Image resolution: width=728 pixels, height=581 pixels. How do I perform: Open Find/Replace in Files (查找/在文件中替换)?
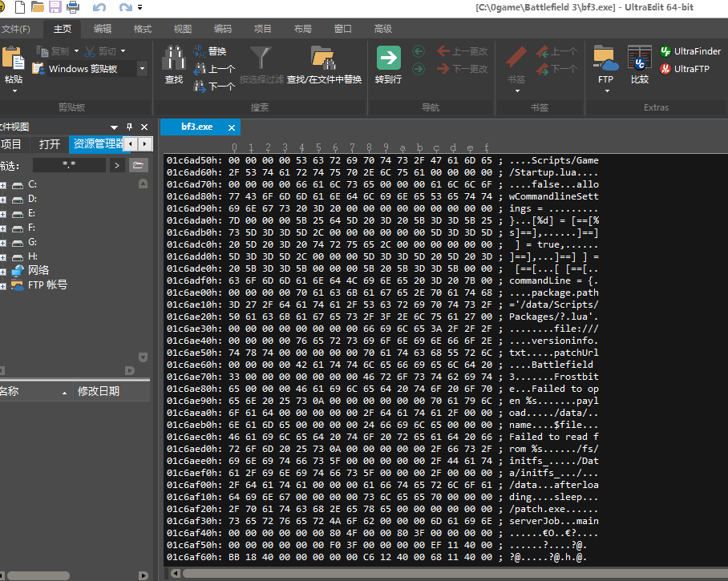[324, 65]
